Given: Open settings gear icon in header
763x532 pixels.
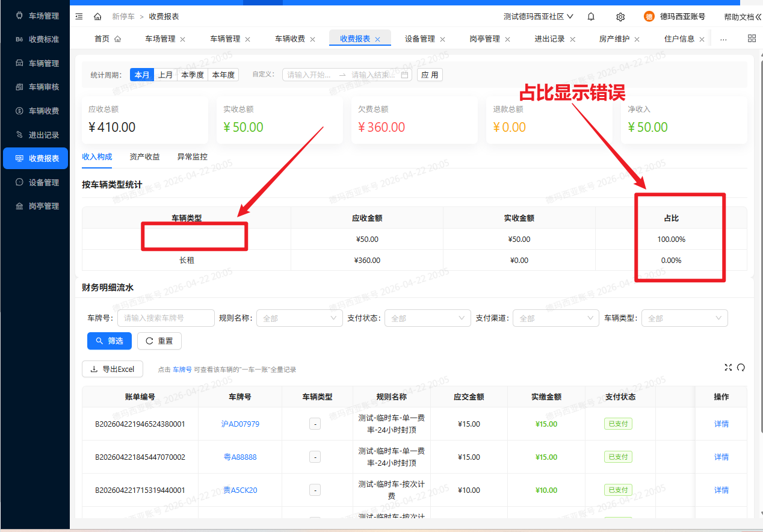Looking at the screenshot, I should coord(620,17).
